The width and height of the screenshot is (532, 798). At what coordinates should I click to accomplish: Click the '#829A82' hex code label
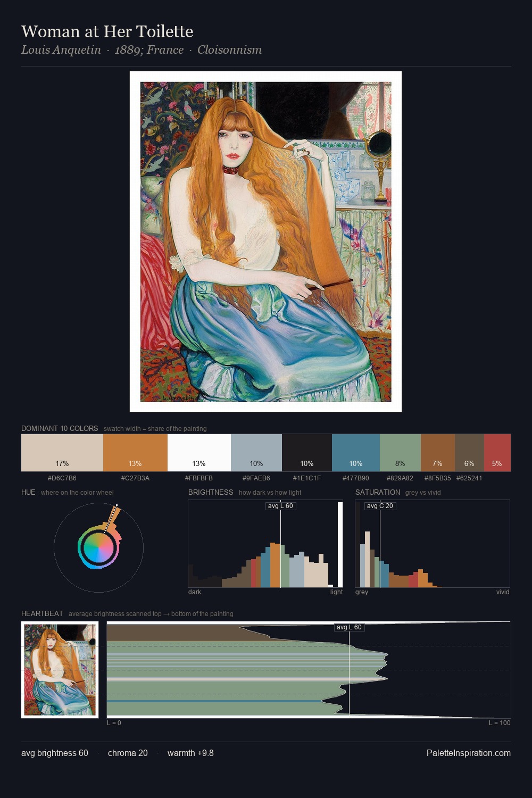pos(400,478)
